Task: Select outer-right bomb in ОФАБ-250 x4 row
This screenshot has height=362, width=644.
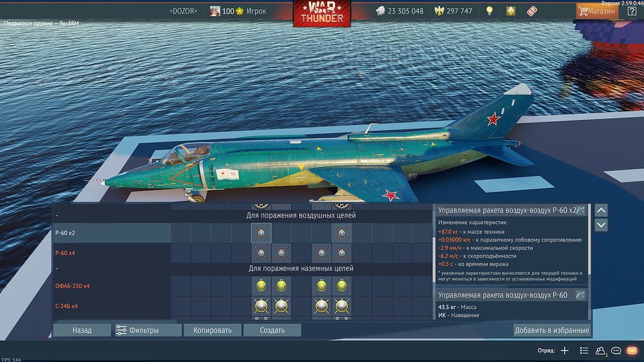Action: [x=342, y=286]
